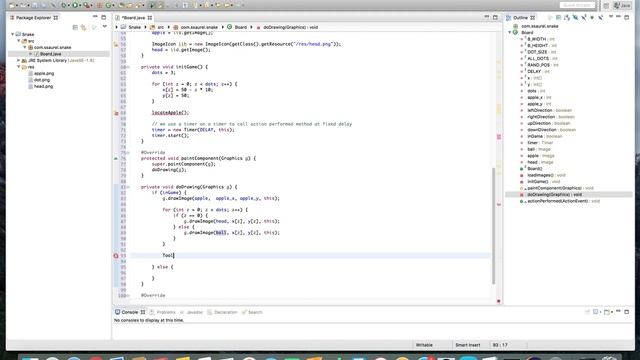The height and width of the screenshot is (360, 640).
Task: Maximize the Console view
Action: (x=627, y=312)
